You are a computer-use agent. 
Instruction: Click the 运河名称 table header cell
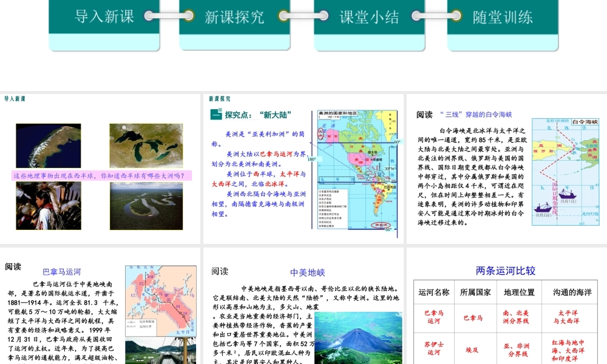(x=434, y=292)
